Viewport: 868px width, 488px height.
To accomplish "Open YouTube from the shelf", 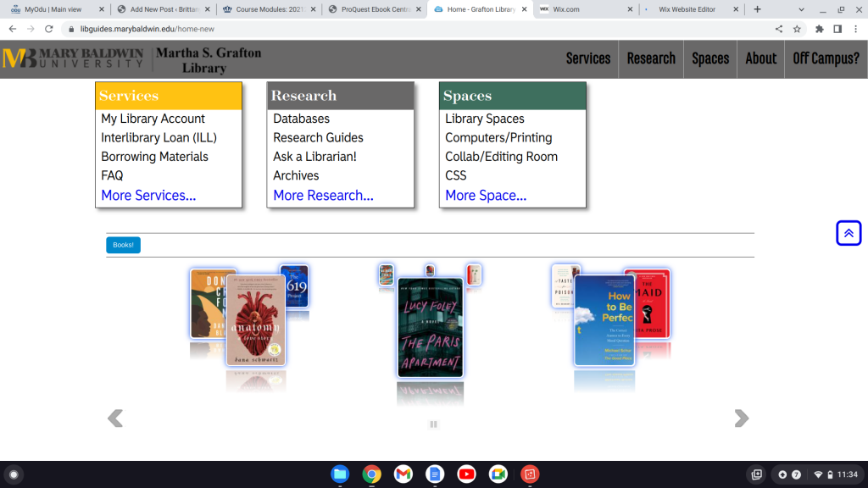I will [466, 474].
